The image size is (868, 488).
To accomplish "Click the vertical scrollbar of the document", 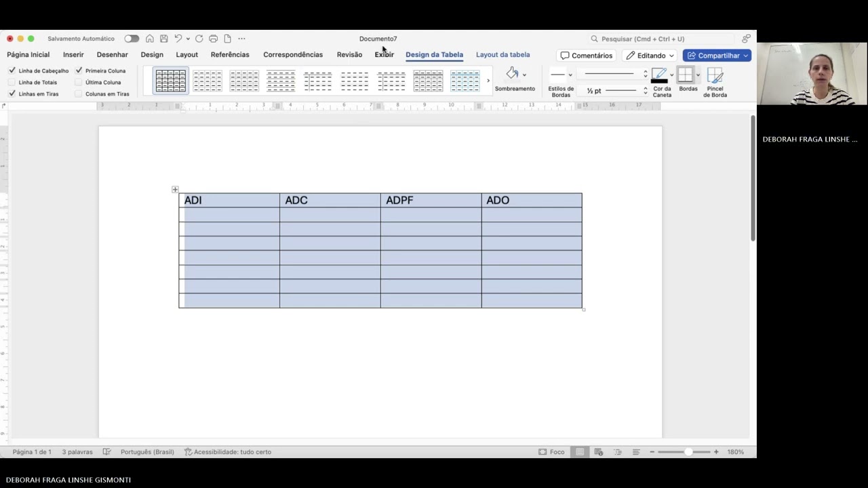I will (x=753, y=178).
